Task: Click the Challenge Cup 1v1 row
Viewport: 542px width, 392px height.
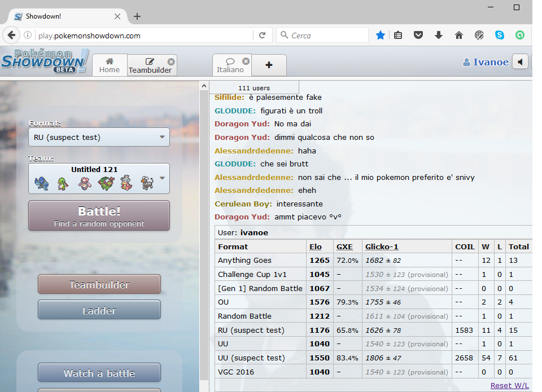Action: (373, 274)
